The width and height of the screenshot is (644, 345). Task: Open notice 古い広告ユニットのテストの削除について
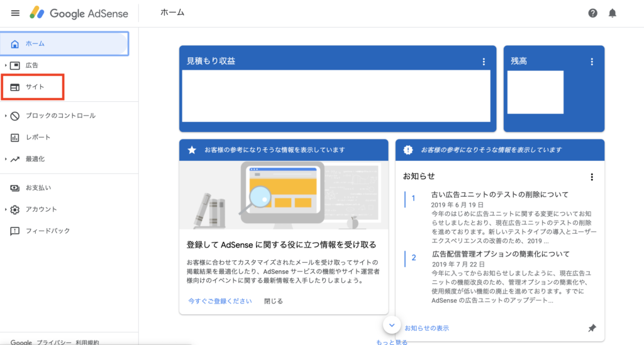[499, 194]
